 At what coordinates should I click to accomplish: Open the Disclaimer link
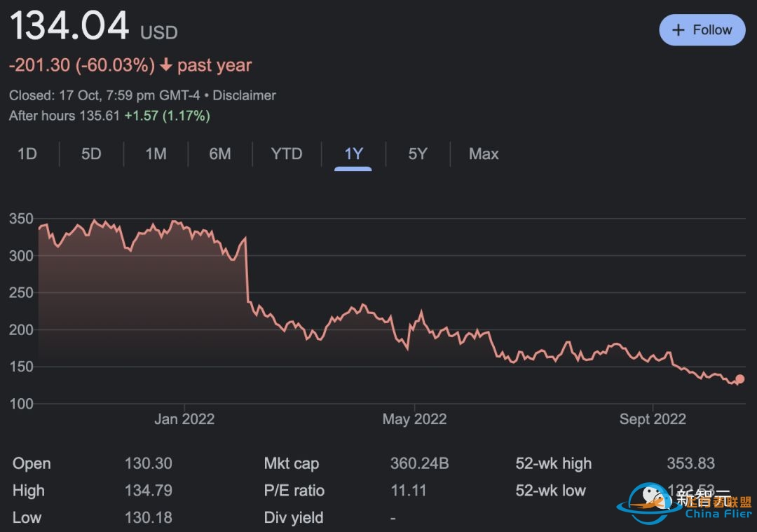[x=245, y=95]
